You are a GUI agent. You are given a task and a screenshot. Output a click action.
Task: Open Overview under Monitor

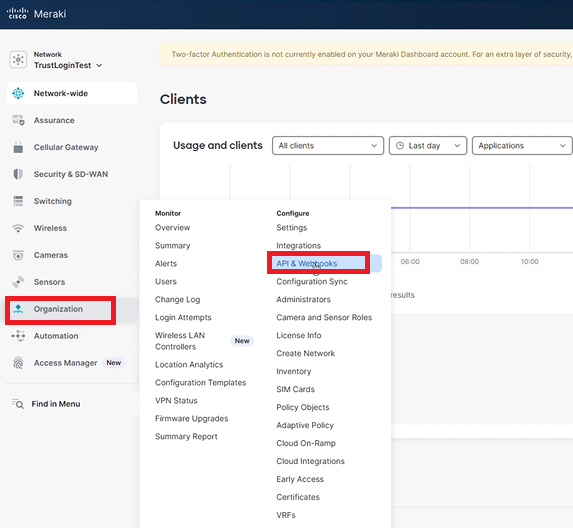tap(172, 228)
